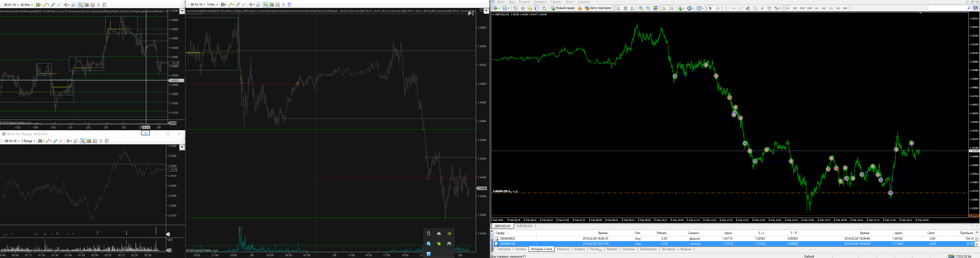Screen dimensions: 980x258
Task: Open the Chart Trader icon in the 60 Min chart
Action: click(x=81, y=5)
